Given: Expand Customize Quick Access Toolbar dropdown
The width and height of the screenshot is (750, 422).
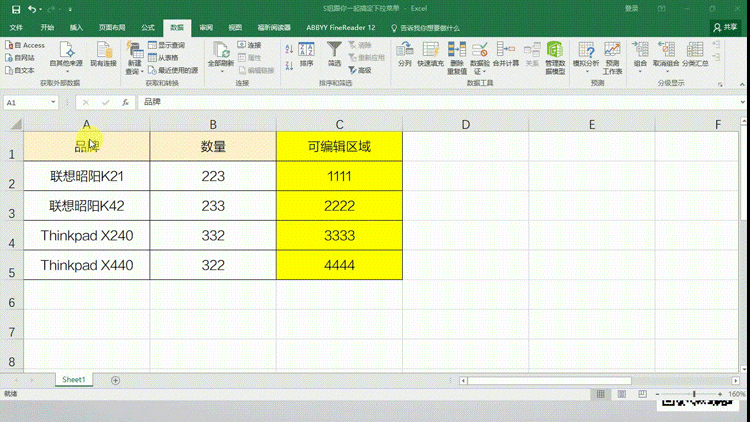Looking at the screenshot, I should pos(70,10).
